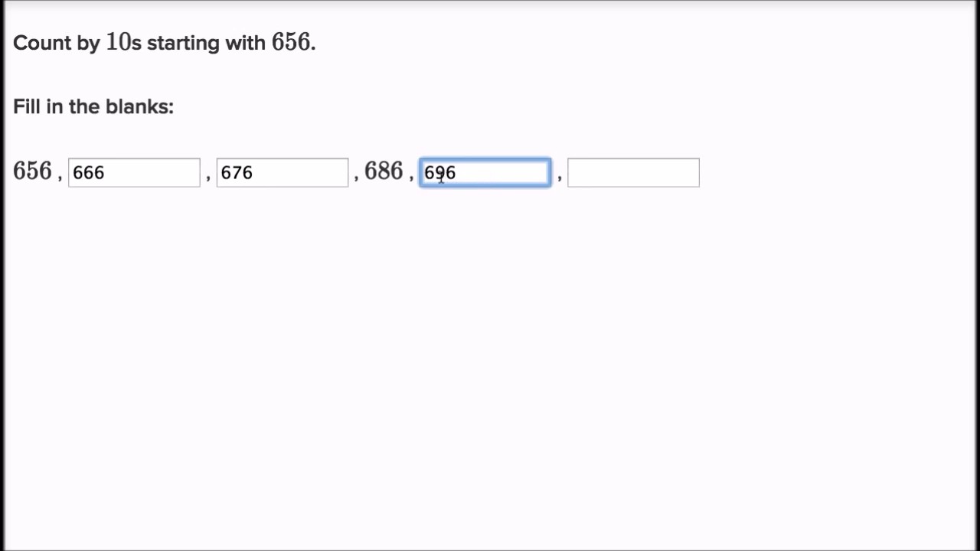980x551 pixels.
Task: Click the empty last blank field
Action: click(x=633, y=173)
